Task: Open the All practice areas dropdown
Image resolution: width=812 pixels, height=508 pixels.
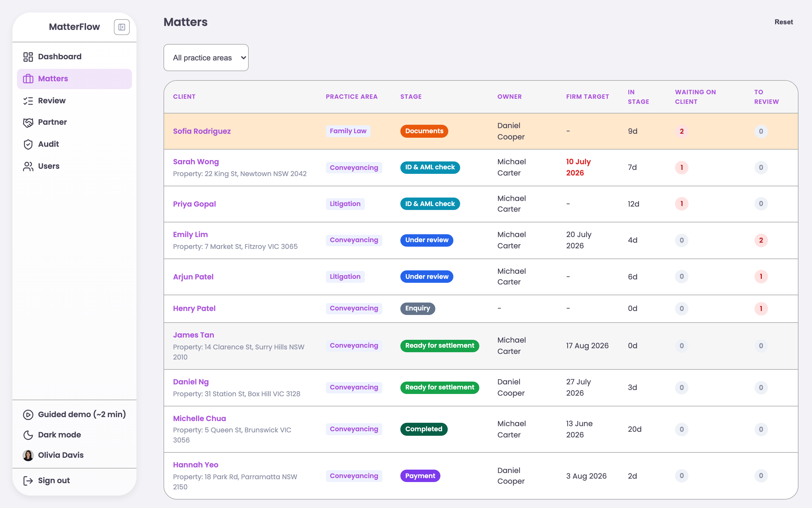Action: point(206,58)
